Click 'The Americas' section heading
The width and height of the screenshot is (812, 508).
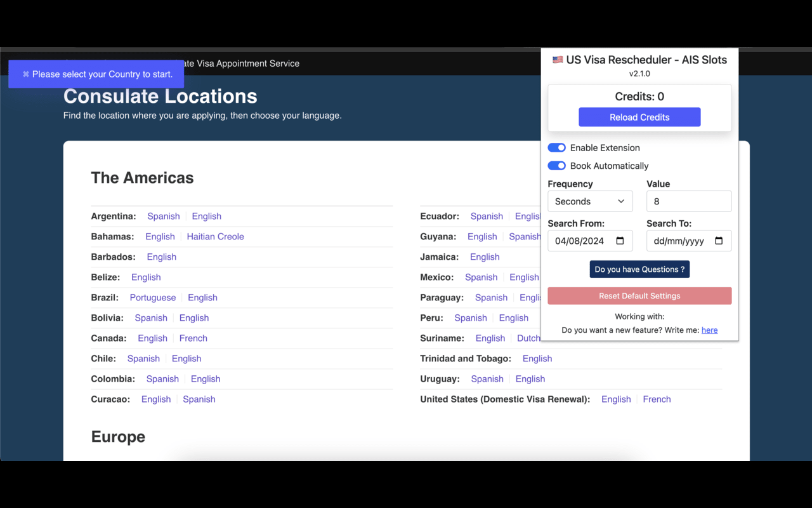coord(142,178)
